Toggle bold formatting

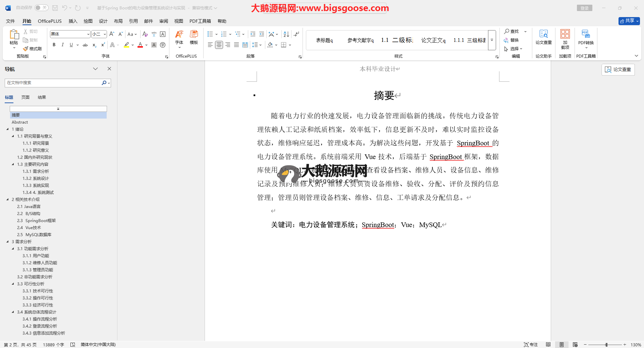point(54,45)
